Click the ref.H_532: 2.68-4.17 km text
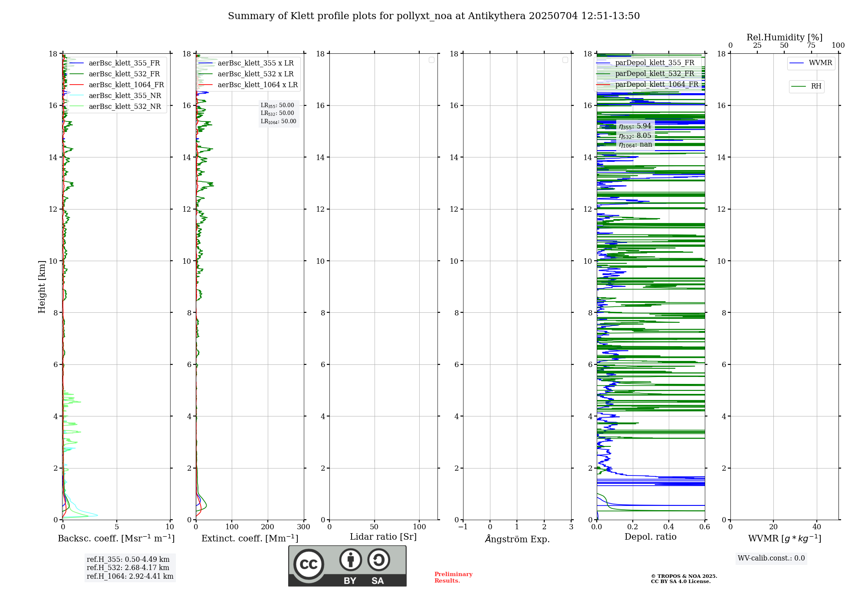This screenshot has width=868, height=590. tap(128, 567)
